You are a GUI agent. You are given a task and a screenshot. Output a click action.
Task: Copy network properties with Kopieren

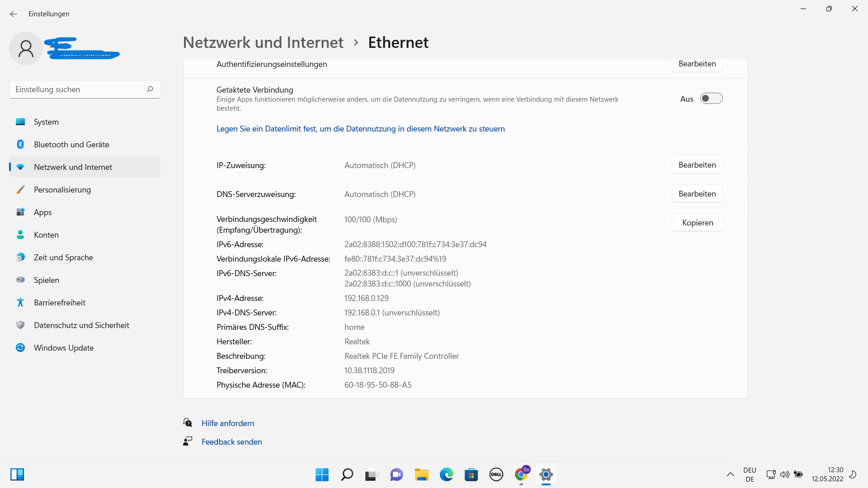697,223
